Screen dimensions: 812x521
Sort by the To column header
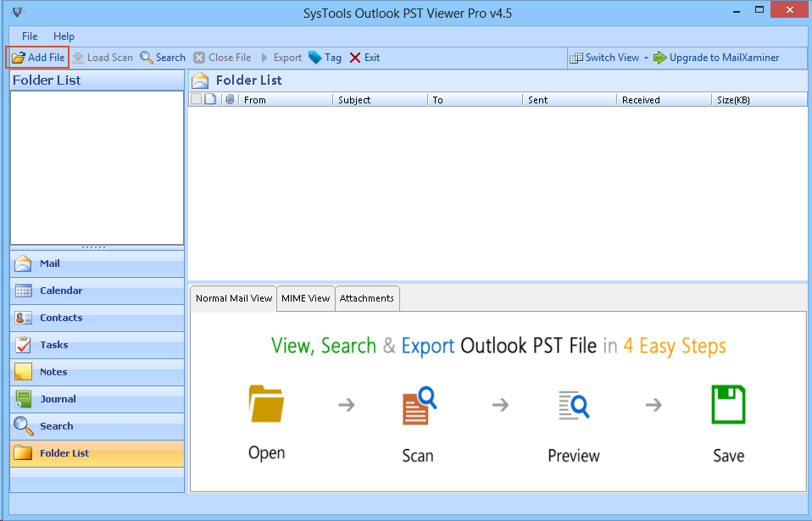click(x=475, y=100)
